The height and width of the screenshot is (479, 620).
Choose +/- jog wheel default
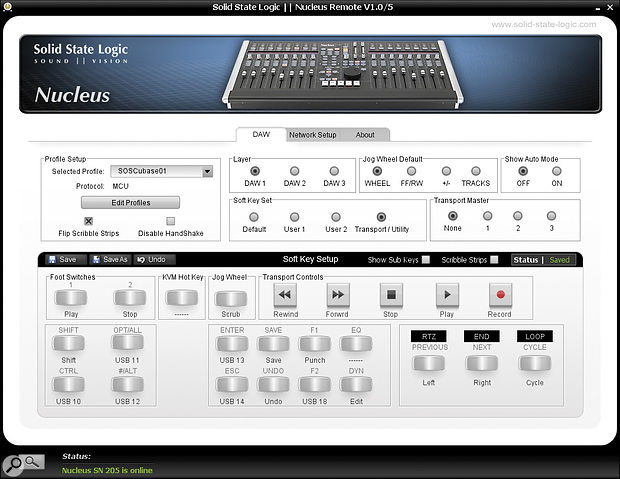click(x=446, y=171)
